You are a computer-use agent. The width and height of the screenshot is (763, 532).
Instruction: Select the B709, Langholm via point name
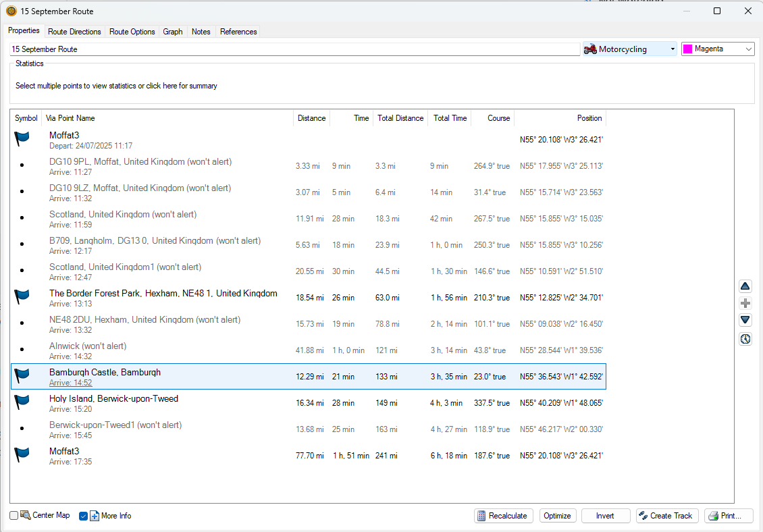point(155,240)
